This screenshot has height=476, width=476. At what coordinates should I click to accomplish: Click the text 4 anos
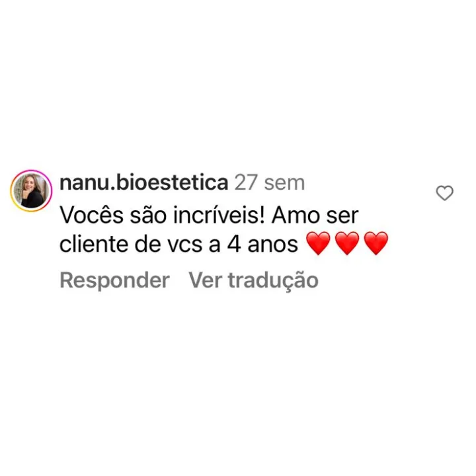[x=263, y=245]
